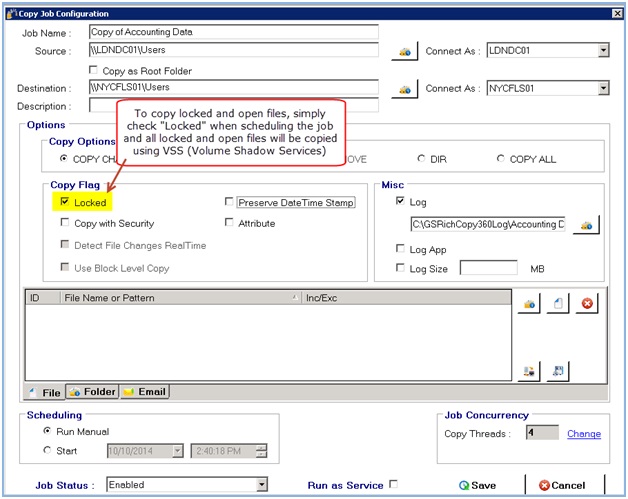Click the Save button
The image size is (628, 499).
(478, 485)
